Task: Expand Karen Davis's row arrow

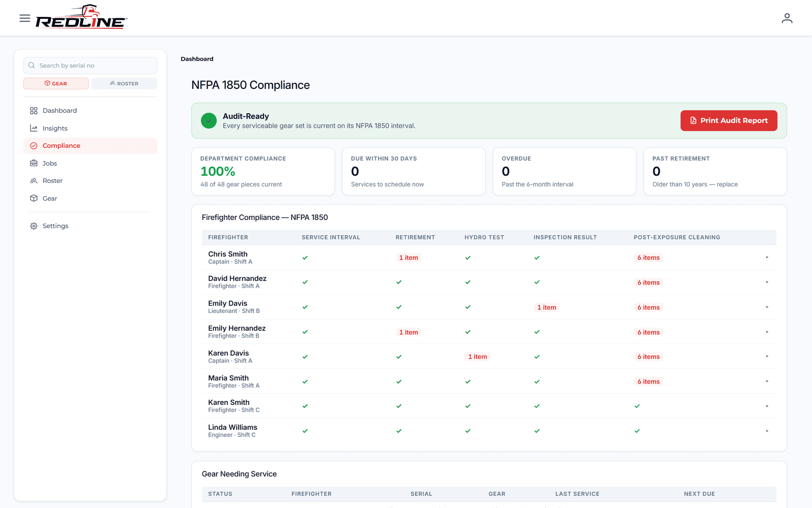Action: 767,357
